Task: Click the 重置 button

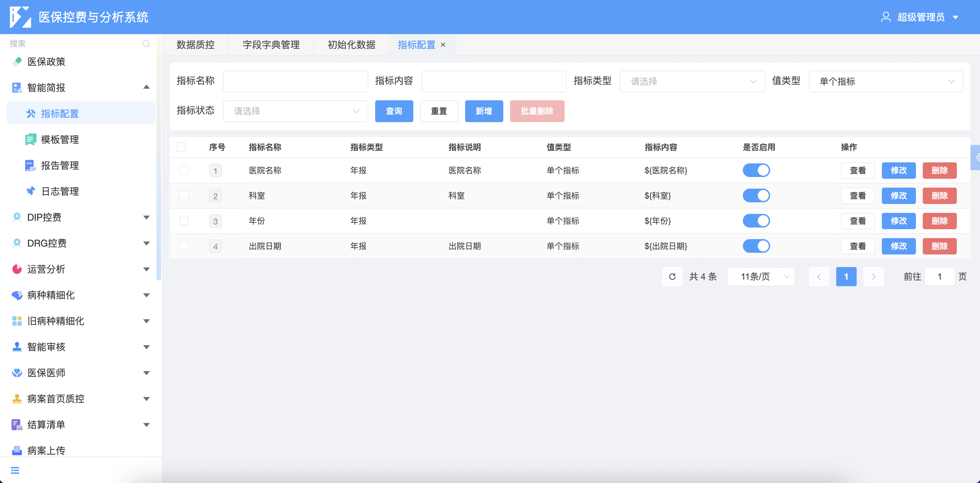Action: (439, 111)
